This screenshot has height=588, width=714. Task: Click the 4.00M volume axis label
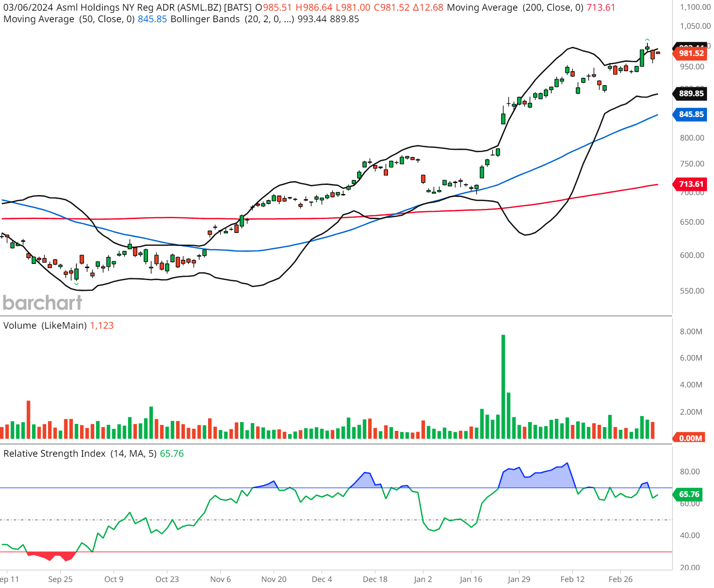click(691, 385)
